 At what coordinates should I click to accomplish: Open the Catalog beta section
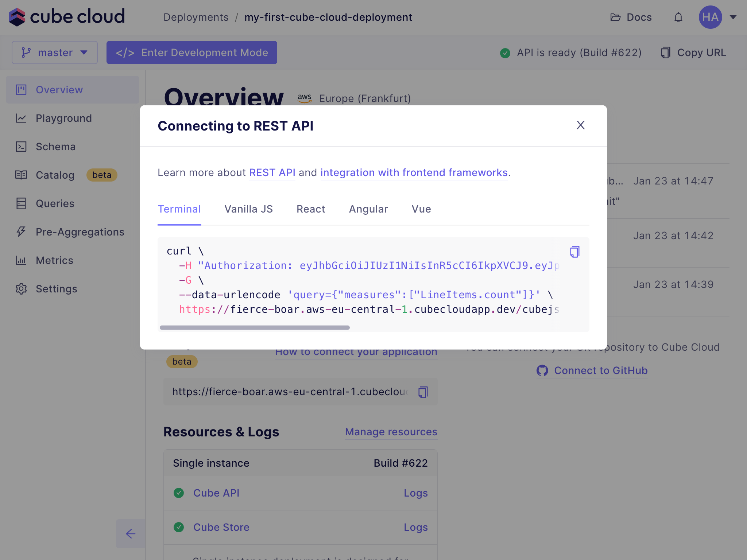55,175
